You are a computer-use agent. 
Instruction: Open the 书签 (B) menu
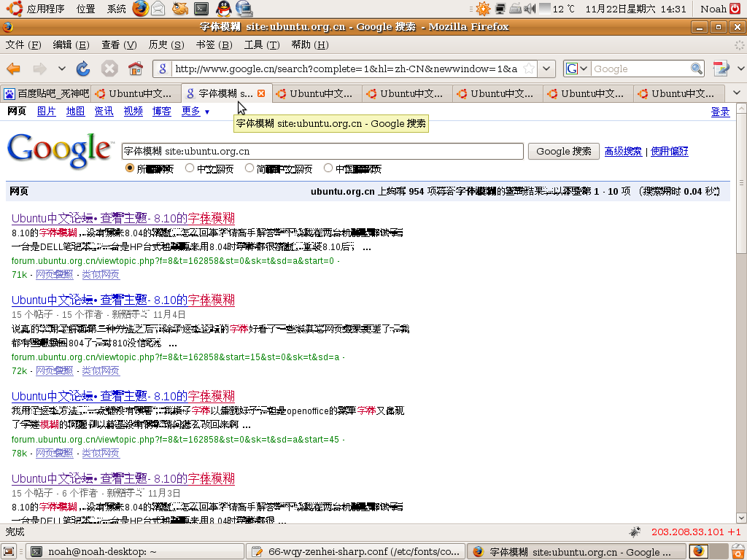214,44
